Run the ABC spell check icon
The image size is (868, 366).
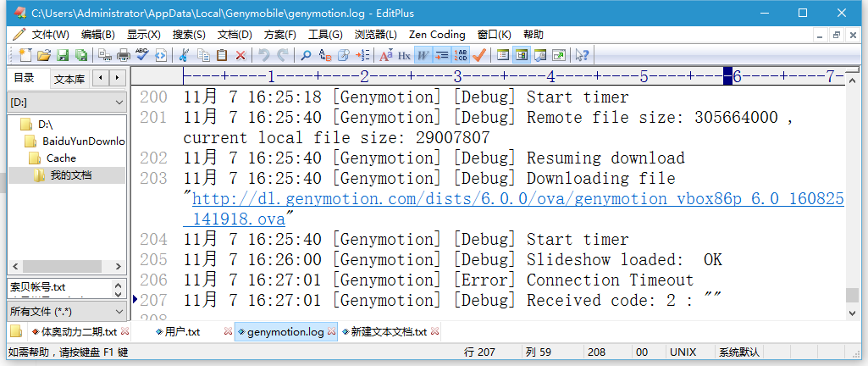point(141,55)
